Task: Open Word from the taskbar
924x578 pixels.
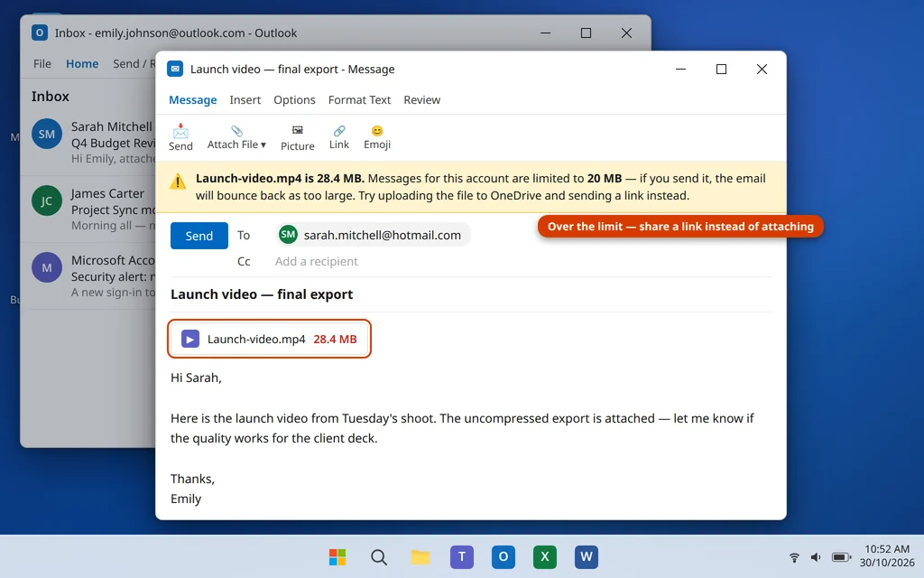Action: point(587,556)
